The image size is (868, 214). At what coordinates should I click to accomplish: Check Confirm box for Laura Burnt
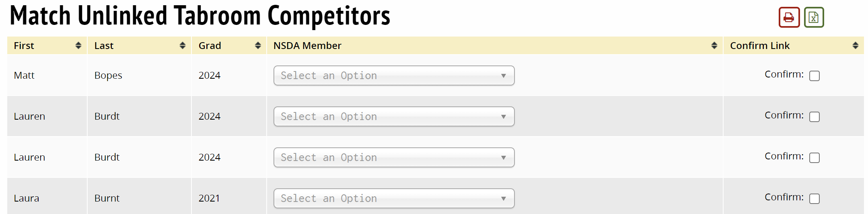click(x=814, y=199)
